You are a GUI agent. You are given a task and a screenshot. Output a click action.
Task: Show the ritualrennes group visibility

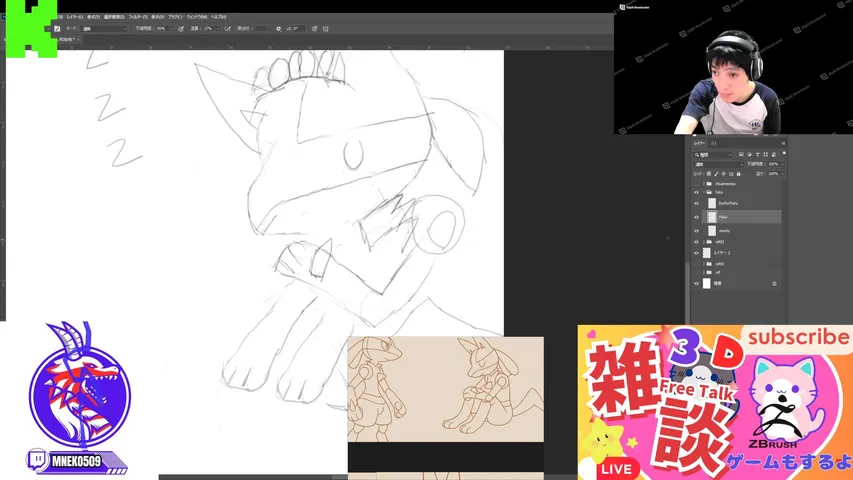pyautogui.click(x=696, y=184)
